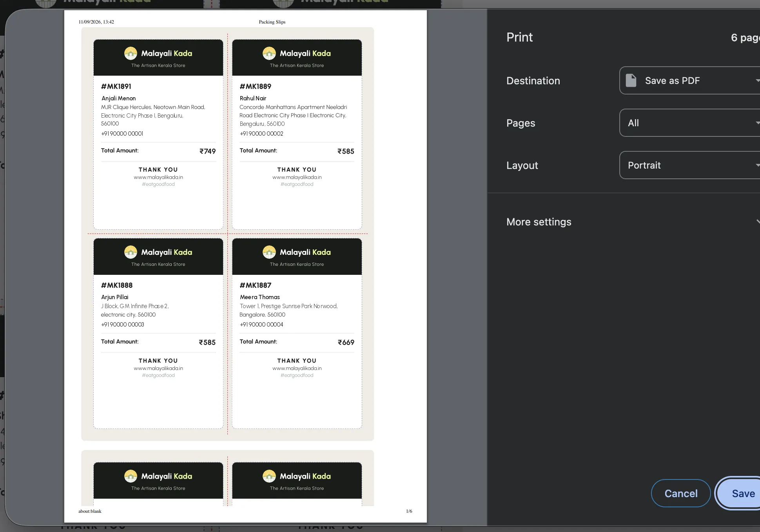Click phone number +91 90000 00004
The height and width of the screenshot is (532, 760).
click(261, 325)
